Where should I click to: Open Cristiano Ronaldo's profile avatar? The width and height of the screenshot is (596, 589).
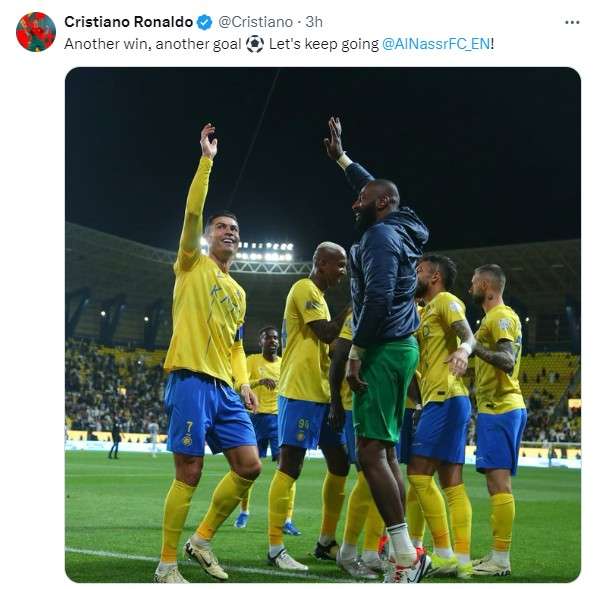(x=36, y=32)
